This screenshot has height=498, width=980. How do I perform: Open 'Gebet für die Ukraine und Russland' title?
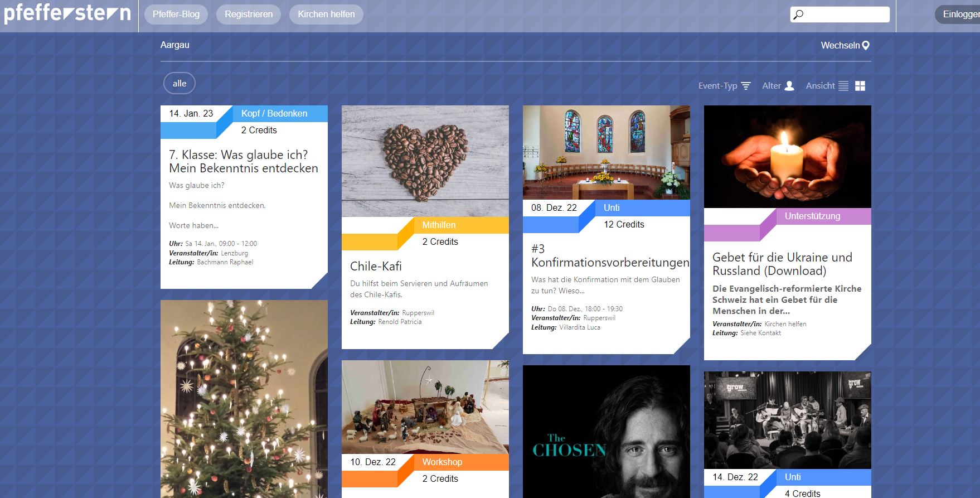782,264
